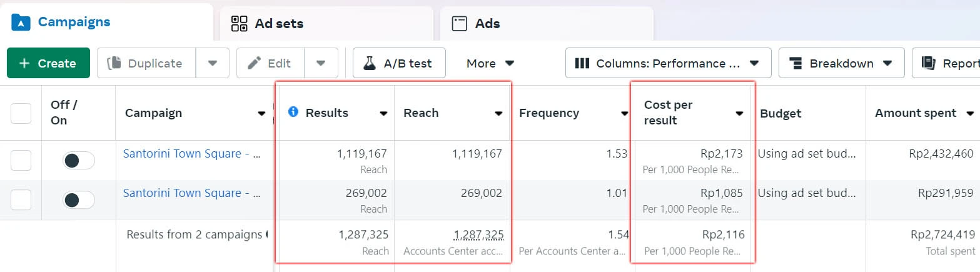Expand the Edit dropdown arrow

(x=321, y=63)
